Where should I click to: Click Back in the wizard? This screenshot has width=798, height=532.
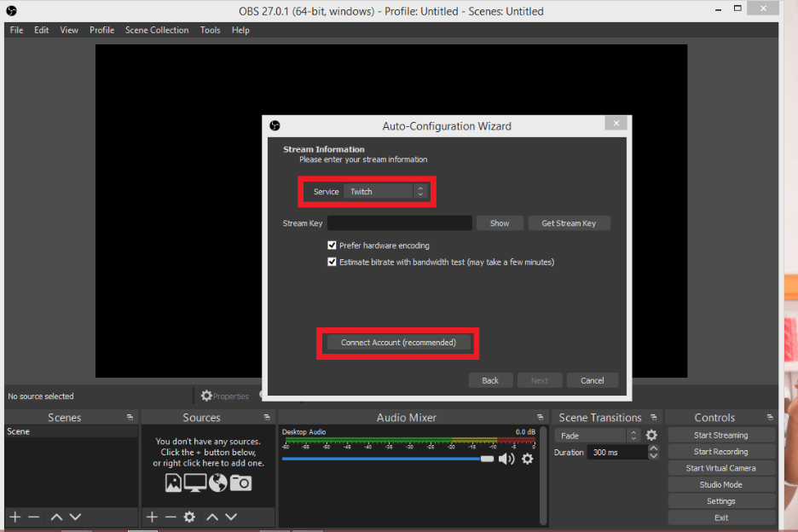click(490, 380)
